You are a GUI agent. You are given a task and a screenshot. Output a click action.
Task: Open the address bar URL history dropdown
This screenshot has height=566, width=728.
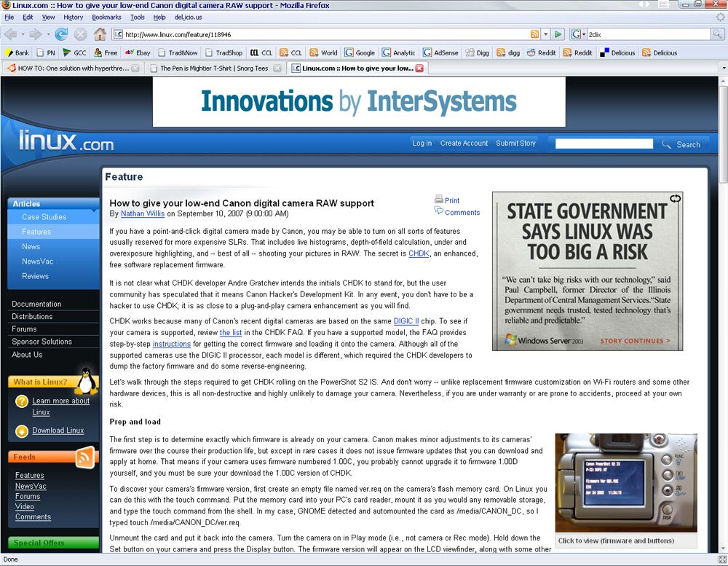click(x=546, y=34)
